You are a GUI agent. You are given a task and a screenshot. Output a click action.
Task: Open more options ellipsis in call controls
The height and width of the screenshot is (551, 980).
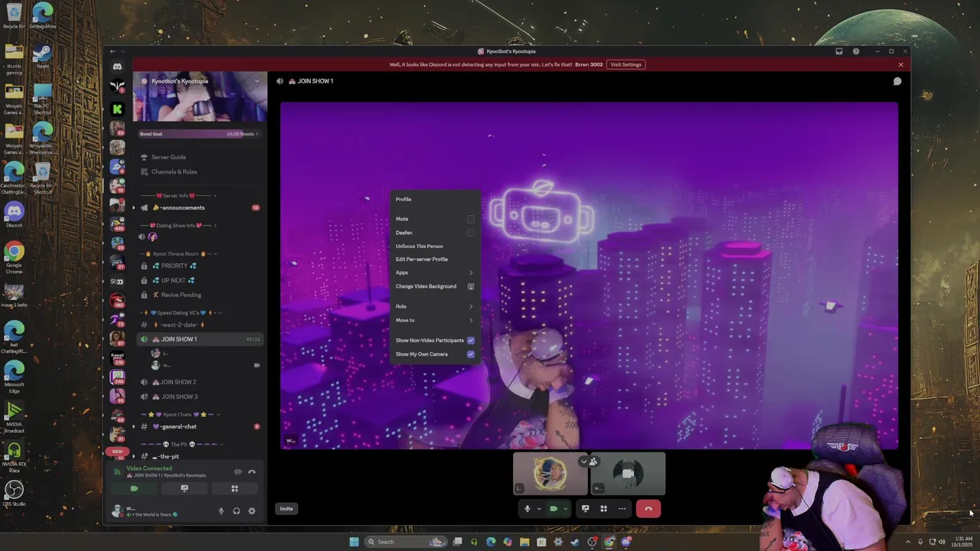622,508
